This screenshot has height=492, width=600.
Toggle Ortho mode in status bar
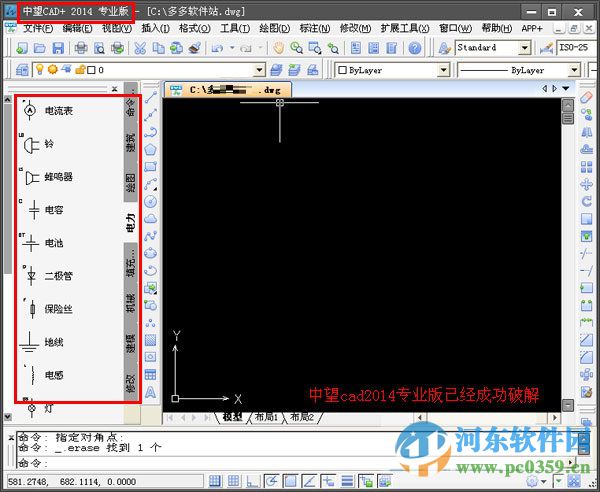pos(253,481)
